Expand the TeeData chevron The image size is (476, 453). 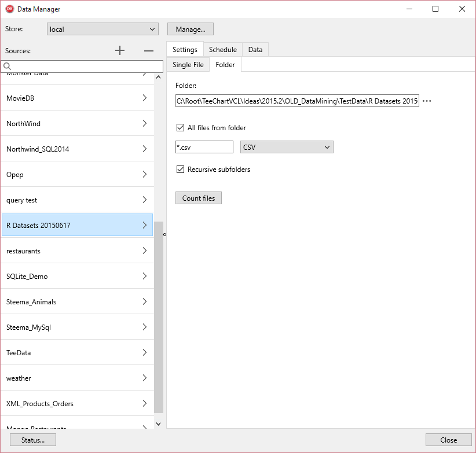click(x=145, y=352)
